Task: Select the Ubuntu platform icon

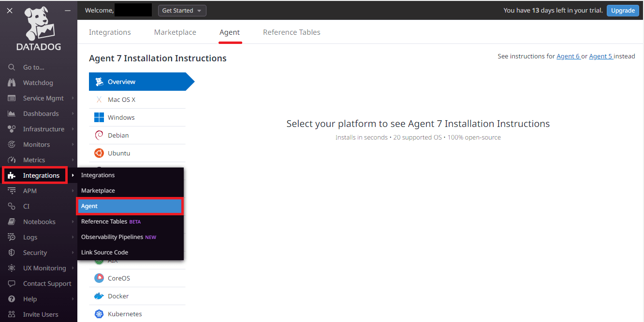Action: tap(99, 153)
